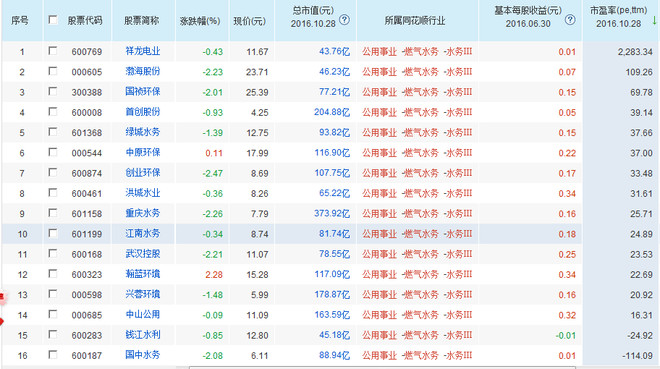Open the 首创股份 stock link
This screenshot has height=369, width=660.
pos(143,112)
